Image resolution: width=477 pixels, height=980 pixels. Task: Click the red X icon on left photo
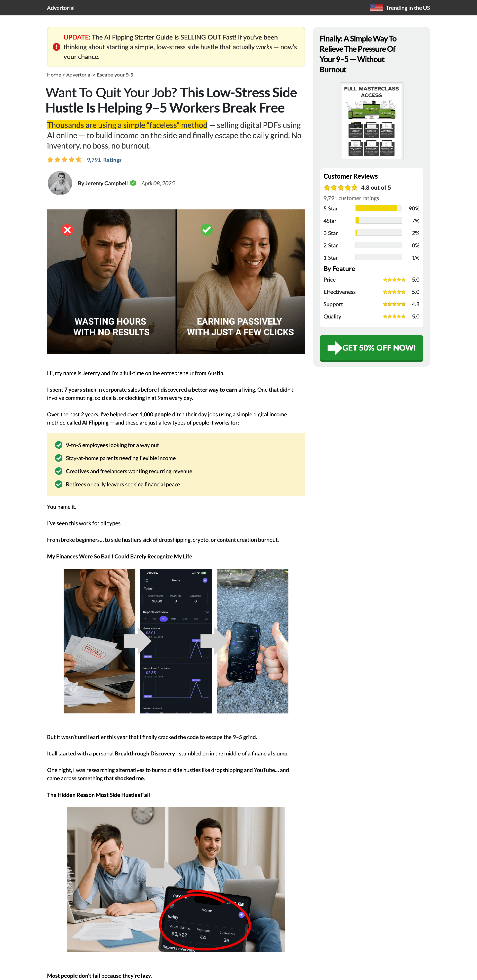tap(67, 230)
